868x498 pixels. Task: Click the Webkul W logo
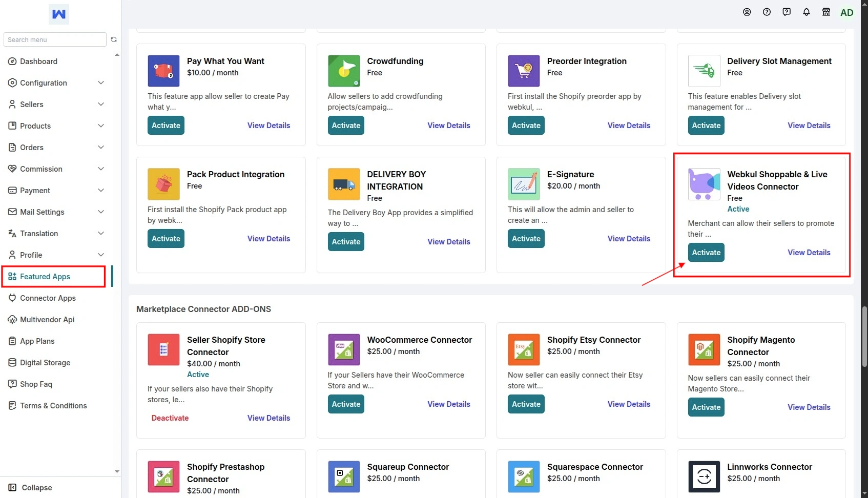tap(59, 14)
